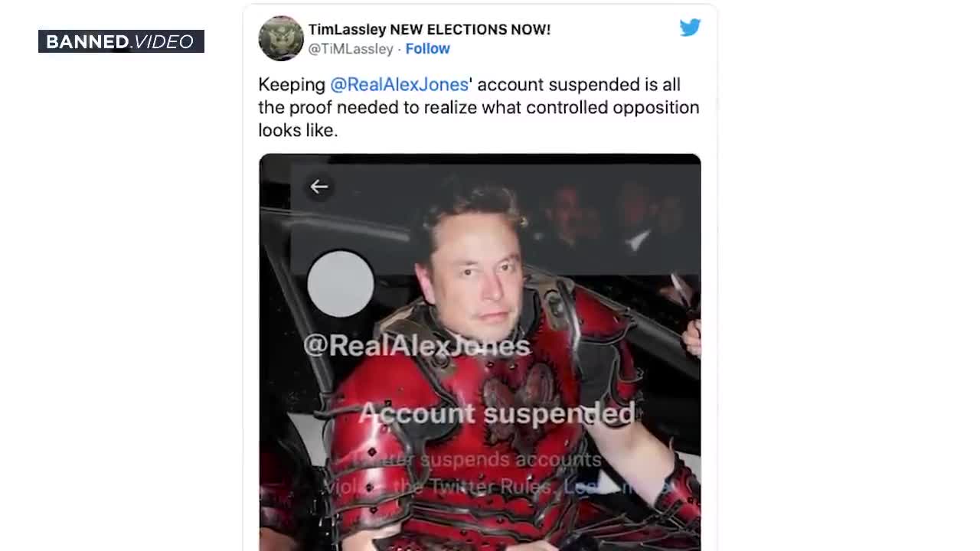Click the blue Twitter bird icon

[690, 28]
